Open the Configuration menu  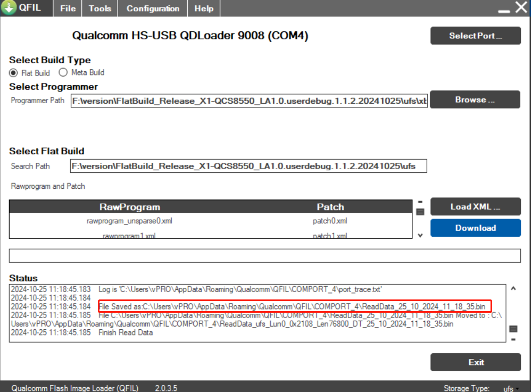click(x=153, y=8)
